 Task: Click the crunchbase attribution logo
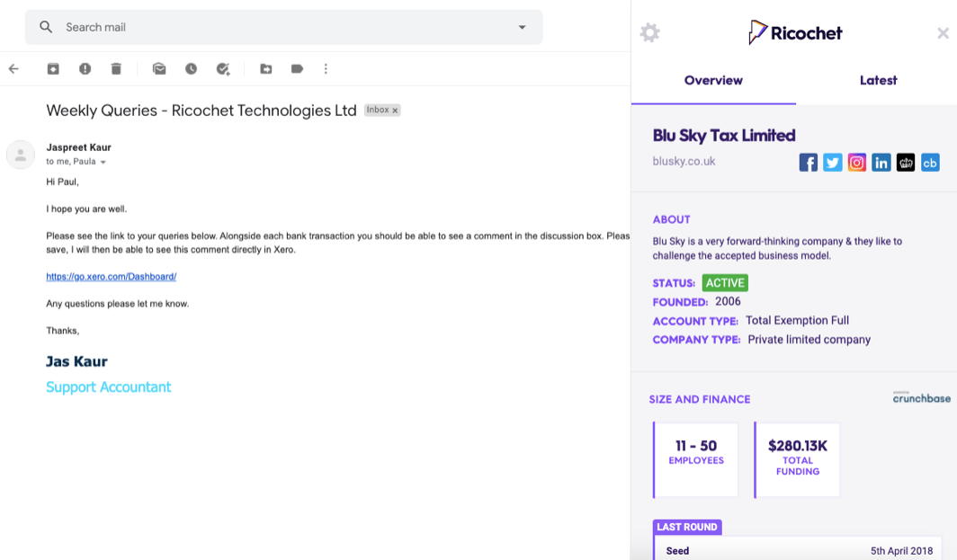click(922, 397)
